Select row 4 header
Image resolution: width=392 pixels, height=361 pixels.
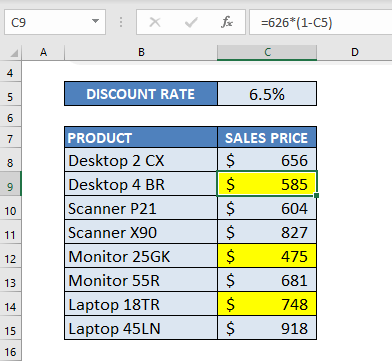point(10,73)
